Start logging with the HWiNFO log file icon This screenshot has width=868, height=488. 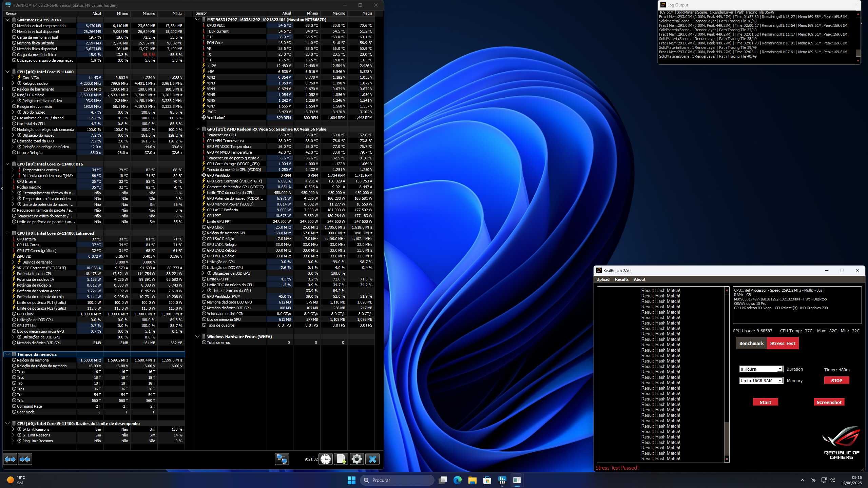point(341,459)
